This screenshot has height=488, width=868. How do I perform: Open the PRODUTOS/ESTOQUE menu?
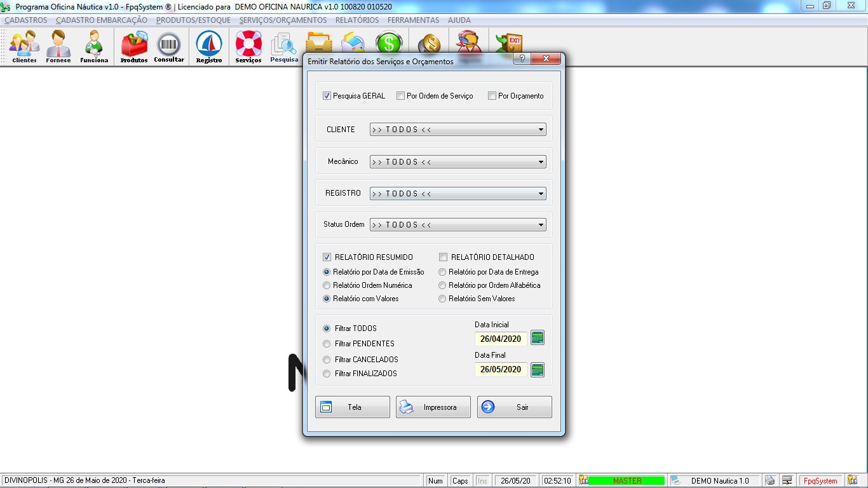[194, 20]
